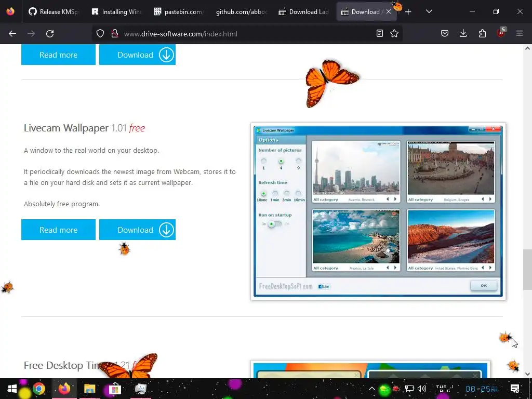Open the network status tray icon
The width and height of the screenshot is (532, 399).
point(409,389)
